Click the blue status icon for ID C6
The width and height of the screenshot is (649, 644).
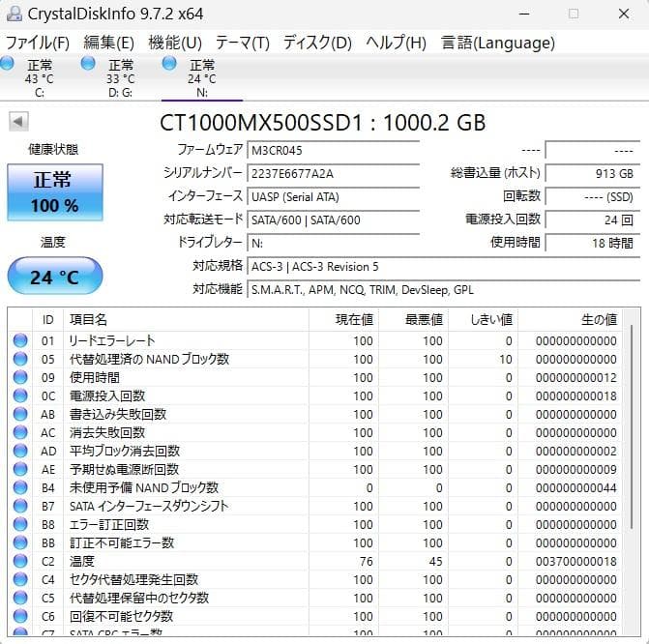(x=20, y=616)
